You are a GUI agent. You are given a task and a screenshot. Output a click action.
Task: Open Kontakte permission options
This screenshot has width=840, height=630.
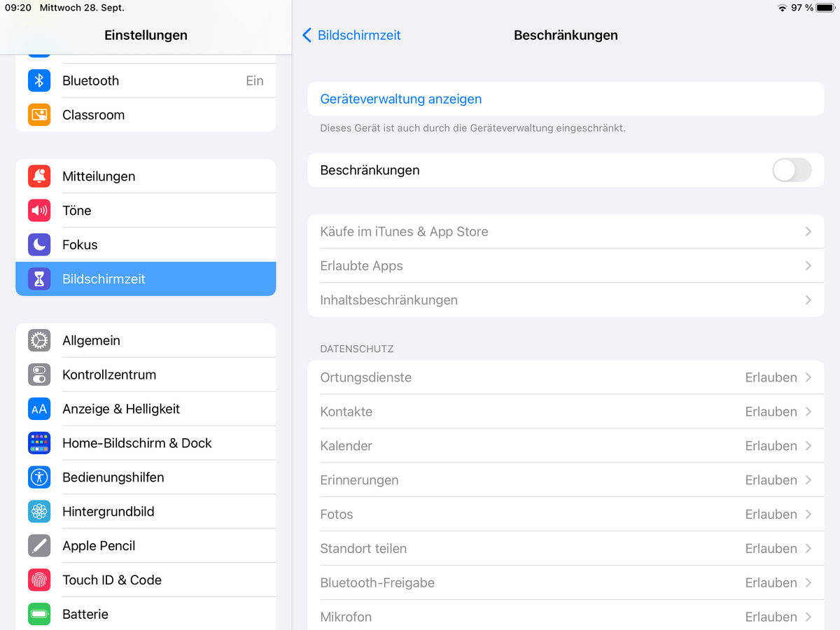tap(565, 412)
